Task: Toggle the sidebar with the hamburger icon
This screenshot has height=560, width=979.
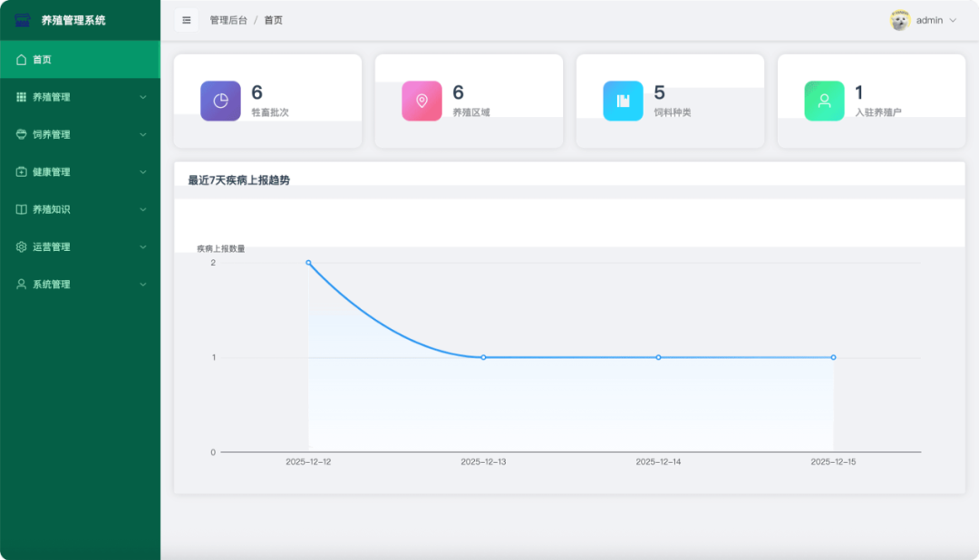Action: click(x=186, y=19)
